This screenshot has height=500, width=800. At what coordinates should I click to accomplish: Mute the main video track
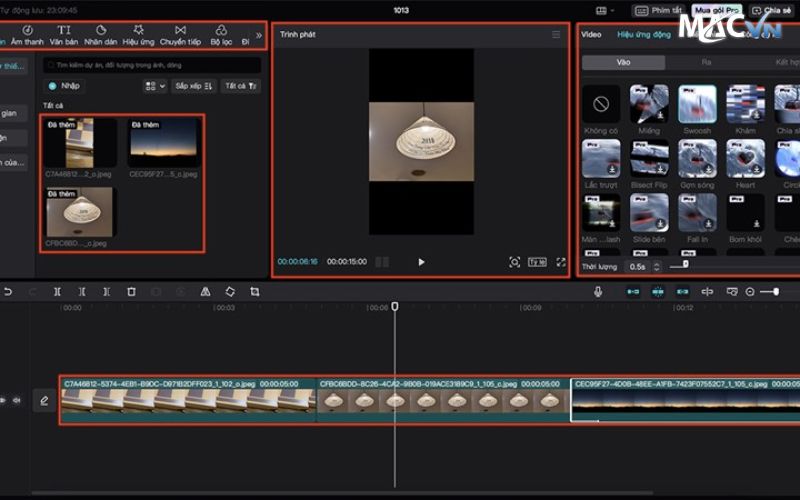[16, 401]
